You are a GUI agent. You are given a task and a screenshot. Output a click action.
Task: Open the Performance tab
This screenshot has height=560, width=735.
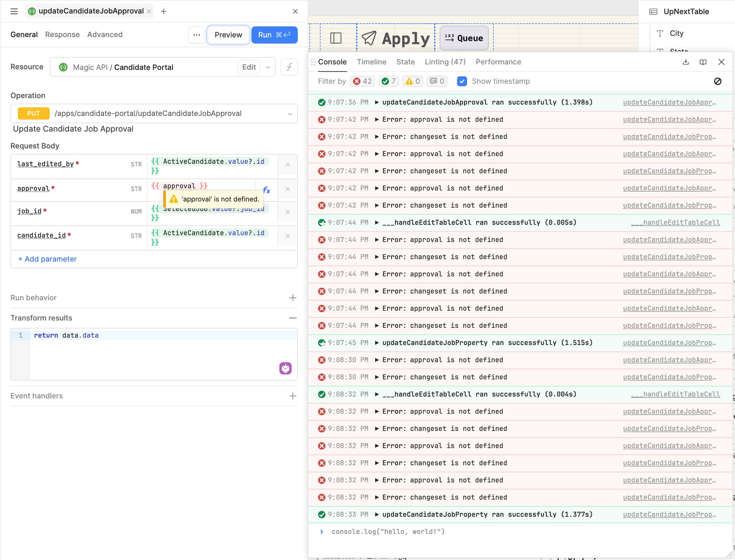[498, 62]
